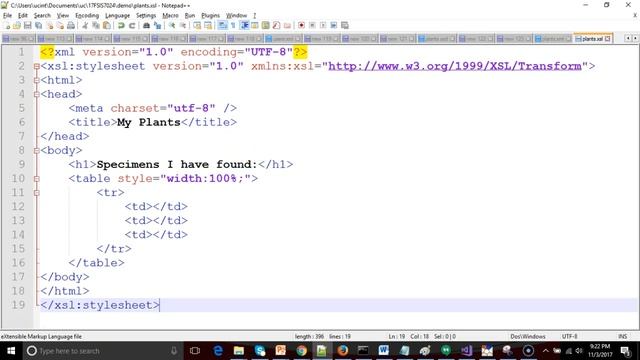Create a new document via toolbar
Image resolution: width=640 pixels, height=360 pixels.
click(x=7, y=25)
